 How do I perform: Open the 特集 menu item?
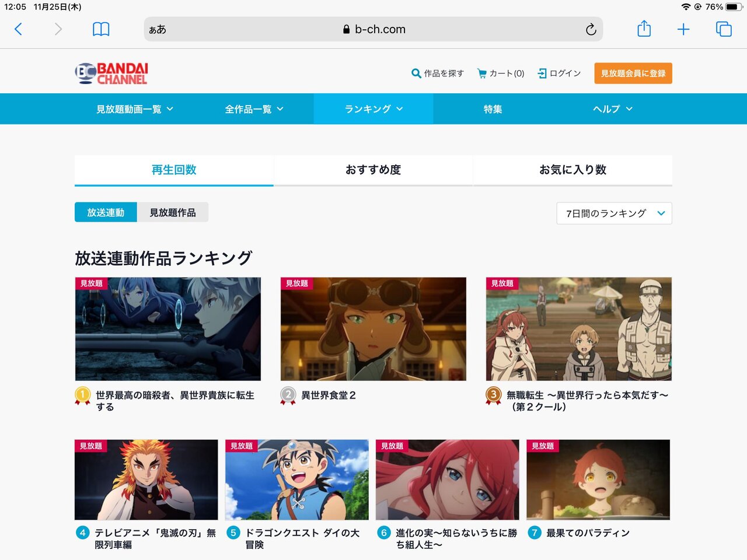tap(493, 109)
